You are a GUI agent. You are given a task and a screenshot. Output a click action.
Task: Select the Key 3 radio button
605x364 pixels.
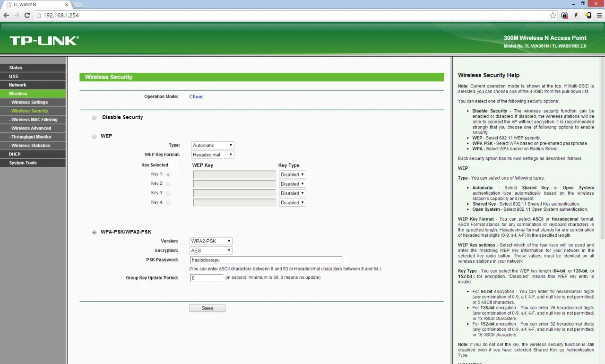[x=168, y=193]
